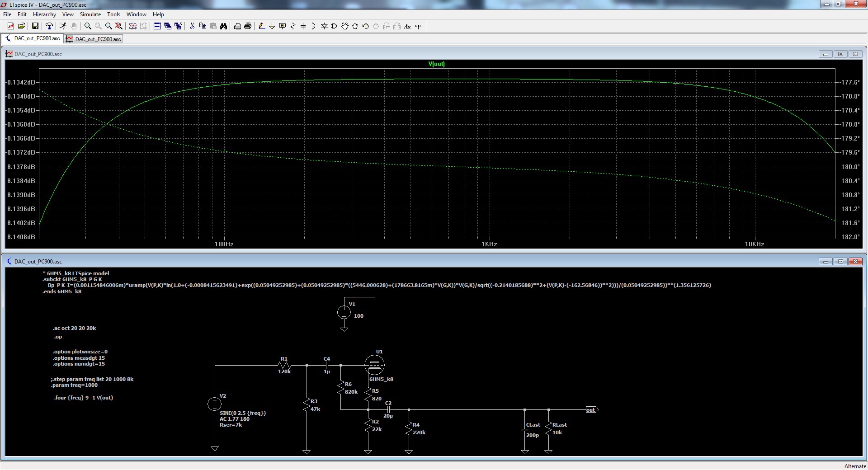Click the Zoom to Fit icon
Screen dimensions: 868x470
(x=119, y=26)
